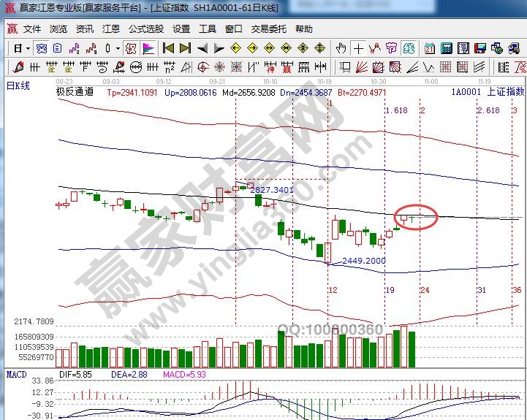527x420 pixels.
Task: Click the hand pan tool icon
Action: 341,49
